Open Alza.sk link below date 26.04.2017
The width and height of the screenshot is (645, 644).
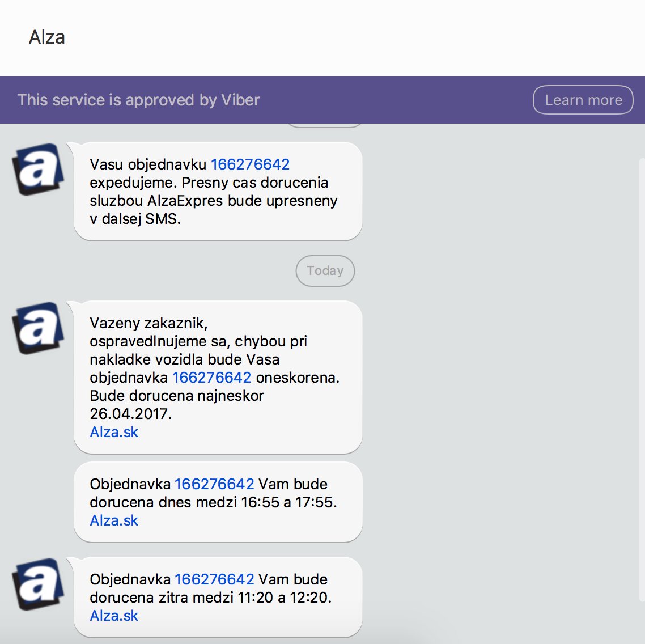click(114, 431)
